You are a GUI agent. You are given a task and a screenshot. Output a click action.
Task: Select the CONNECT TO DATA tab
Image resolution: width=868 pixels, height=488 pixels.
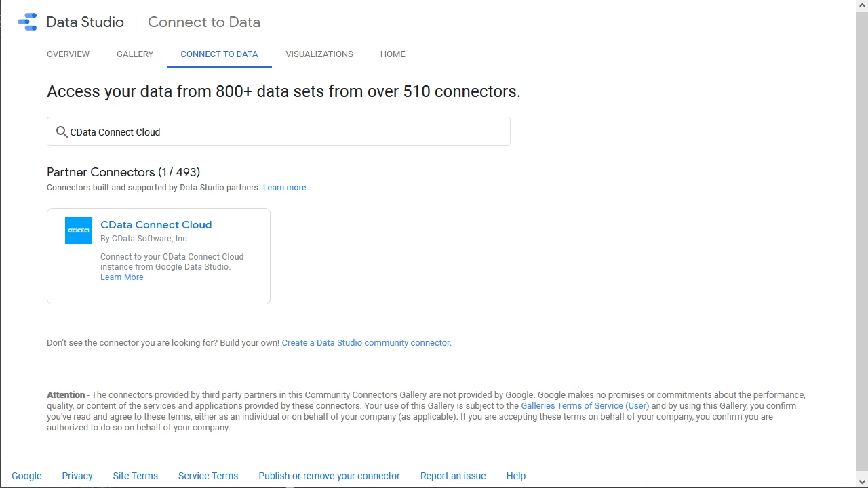219,54
